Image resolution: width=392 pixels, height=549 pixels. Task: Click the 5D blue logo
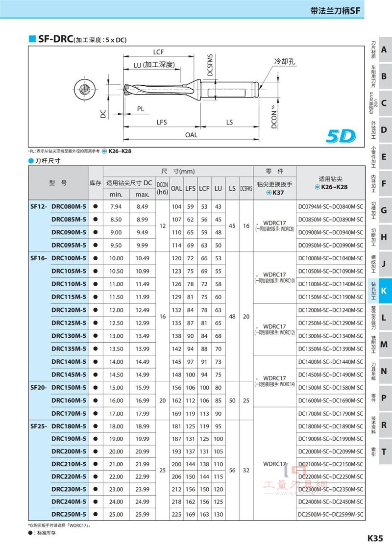click(x=341, y=136)
